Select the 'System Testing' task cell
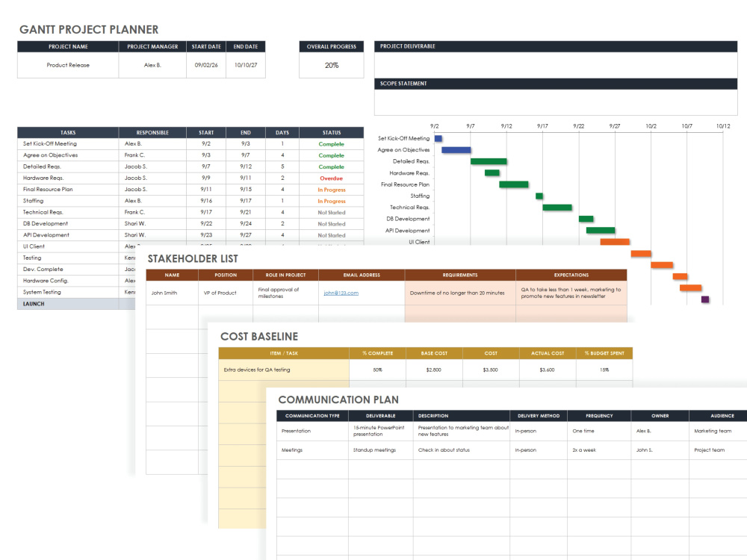The width and height of the screenshot is (747, 560). click(x=68, y=293)
